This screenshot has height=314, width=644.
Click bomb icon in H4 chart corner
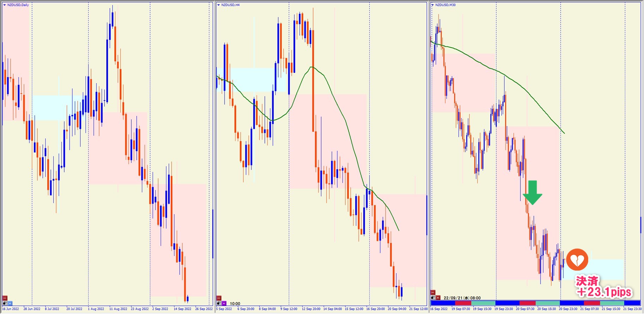point(219,303)
